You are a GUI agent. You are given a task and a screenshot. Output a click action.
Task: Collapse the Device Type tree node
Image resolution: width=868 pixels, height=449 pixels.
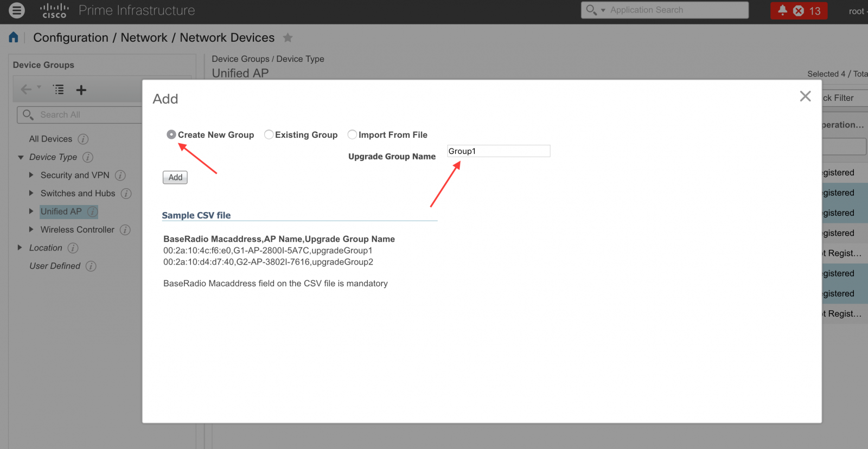click(21, 157)
